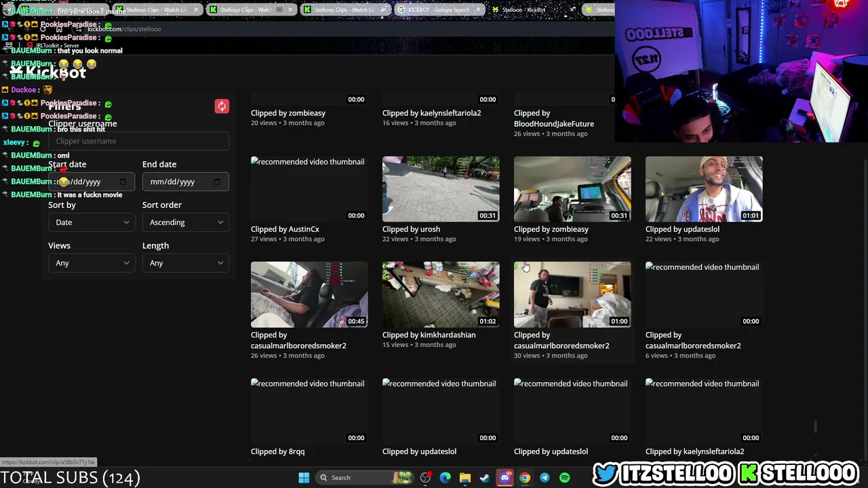This screenshot has width=868, height=488.
Task: Click the browser address bar URL
Action: pos(124,29)
